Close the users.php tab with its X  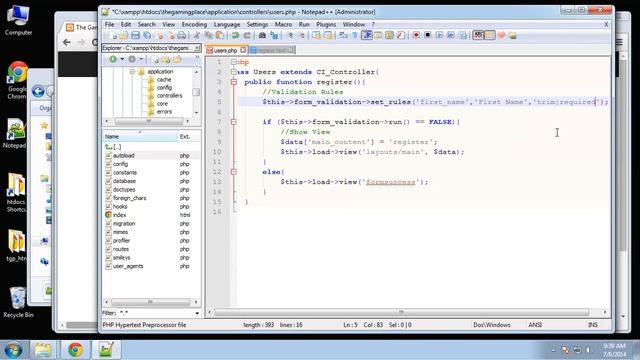point(243,50)
